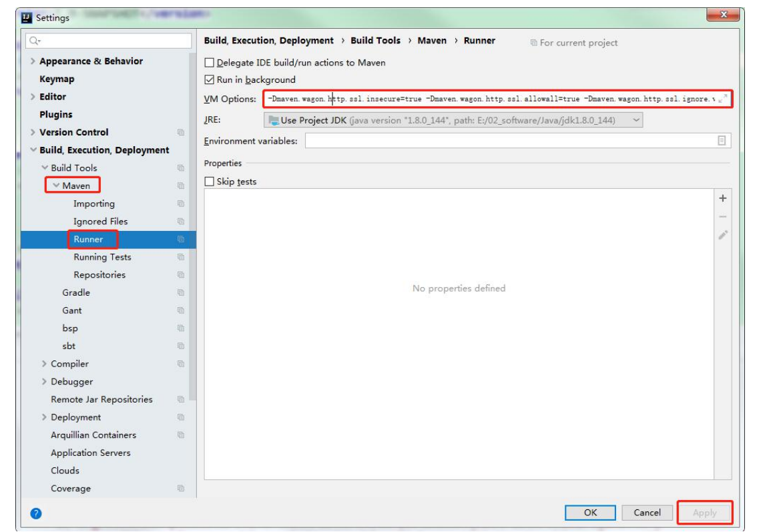The height and width of the screenshot is (532, 777).
Task: Click the edit property pencil icon
Action: [723, 235]
